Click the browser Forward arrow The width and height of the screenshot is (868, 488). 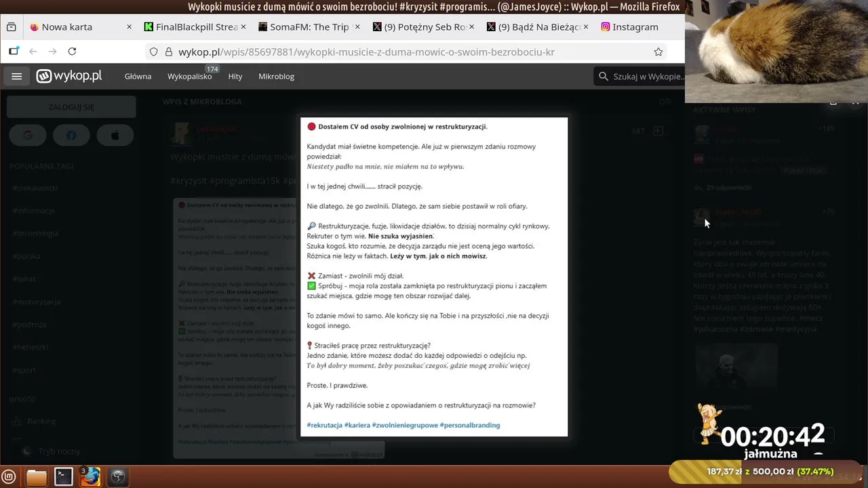pyautogui.click(x=52, y=52)
